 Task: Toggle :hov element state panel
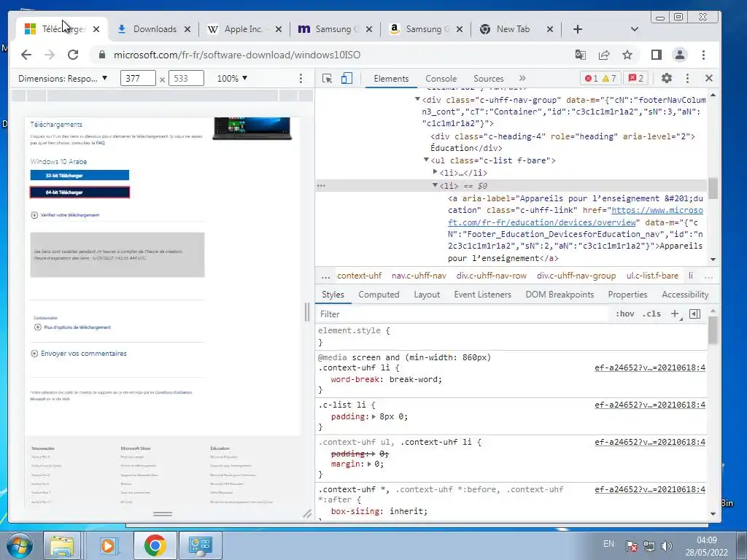pos(624,314)
